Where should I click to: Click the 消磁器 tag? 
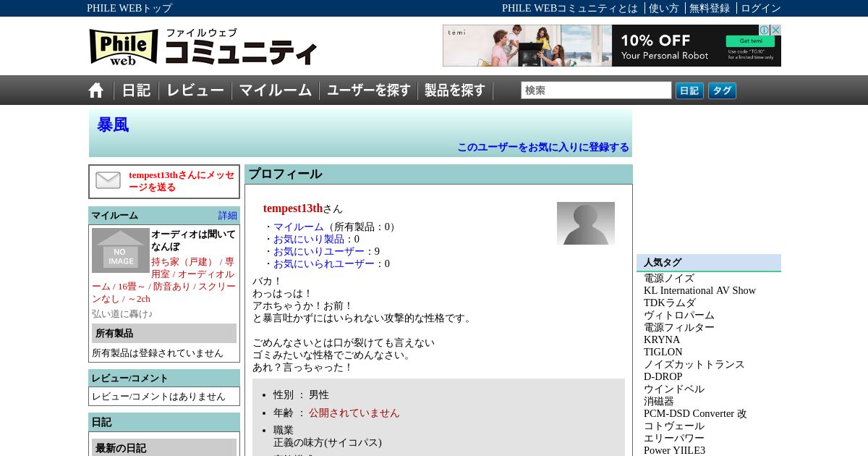coord(659,401)
